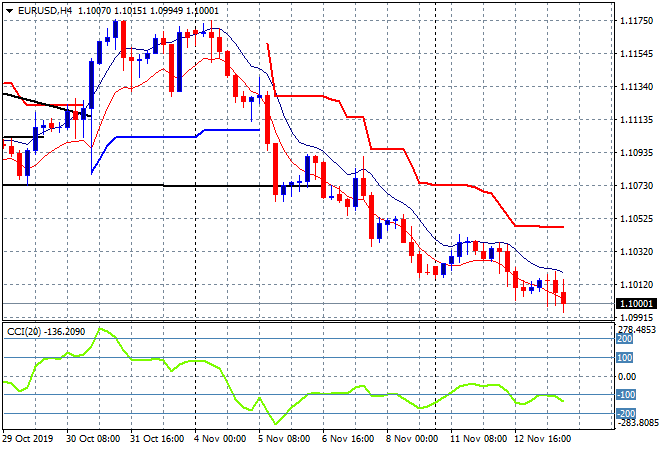This screenshot has width=660, height=450.
Task: Click the 1.10525 price scale label
Action: click(637, 218)
